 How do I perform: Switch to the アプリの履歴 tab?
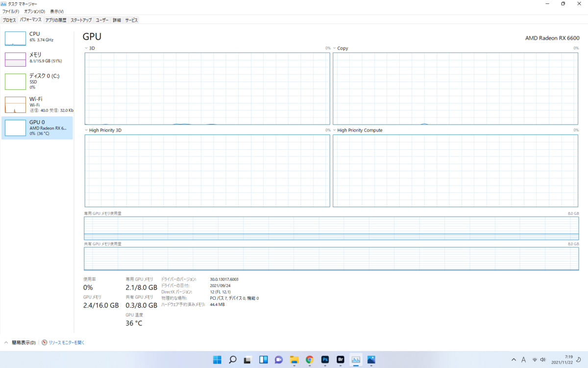coord(55,20)
